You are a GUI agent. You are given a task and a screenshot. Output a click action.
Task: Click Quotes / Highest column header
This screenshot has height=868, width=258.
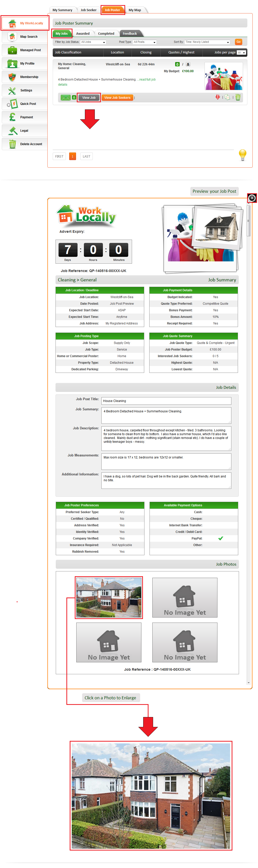[x=181, y=53]
